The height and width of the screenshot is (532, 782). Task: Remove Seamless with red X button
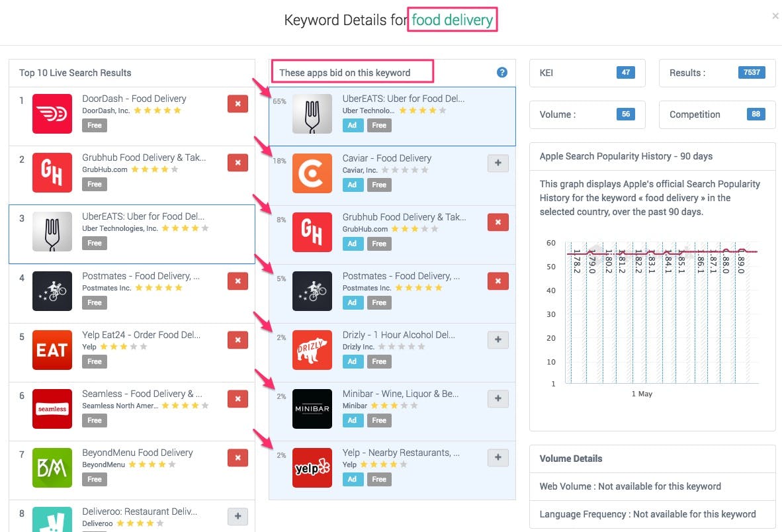click(x=238, y=398)
